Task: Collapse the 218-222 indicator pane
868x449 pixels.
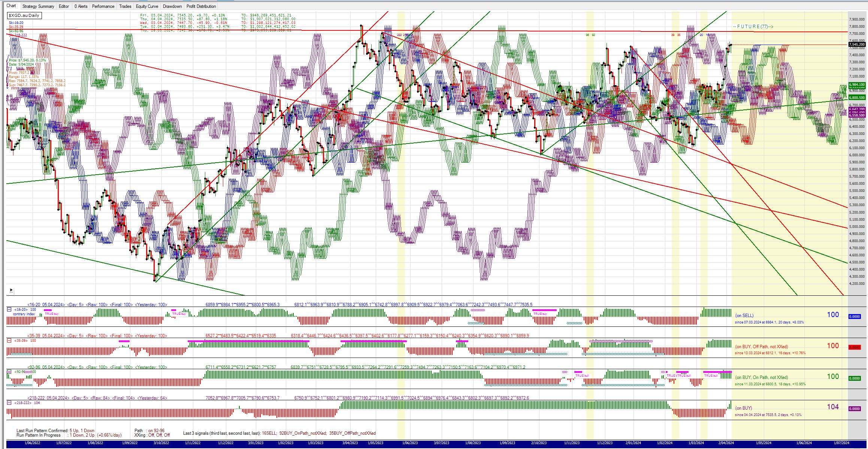Action: click(x=9, y=403)
